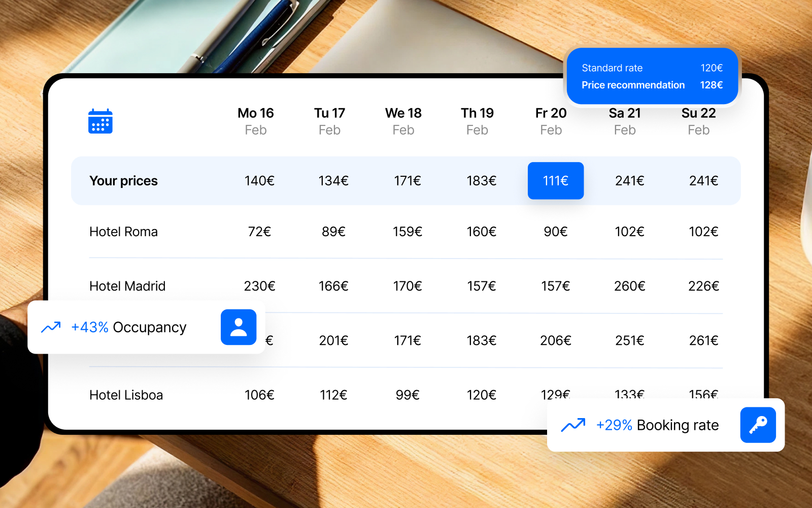
Task: Select the Su 22 Feb column header
Action: coord(699,121)
